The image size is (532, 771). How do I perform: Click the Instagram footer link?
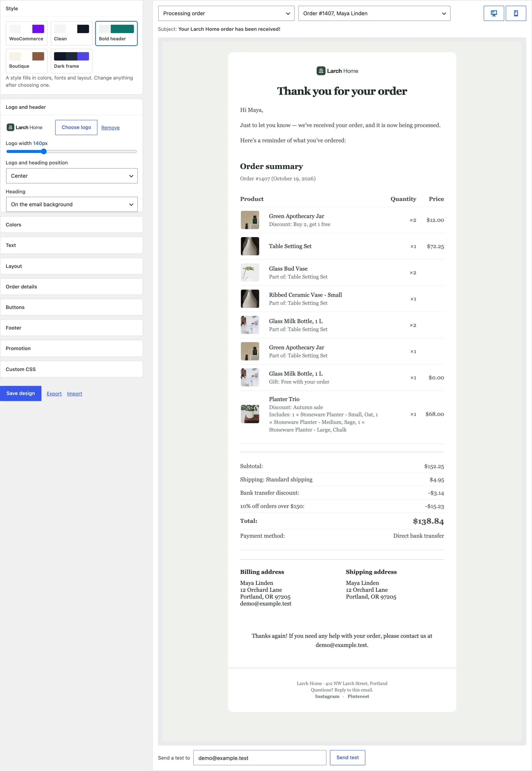pos(327,696)
